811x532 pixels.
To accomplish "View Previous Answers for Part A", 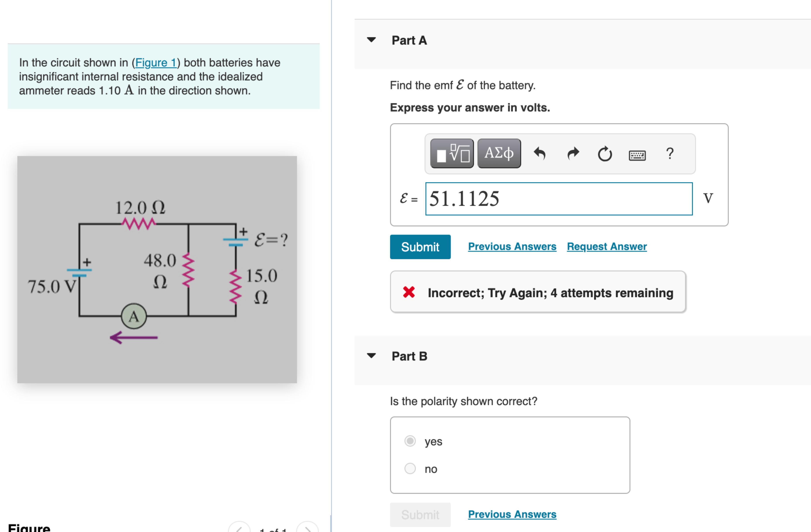I will [511, 246].
